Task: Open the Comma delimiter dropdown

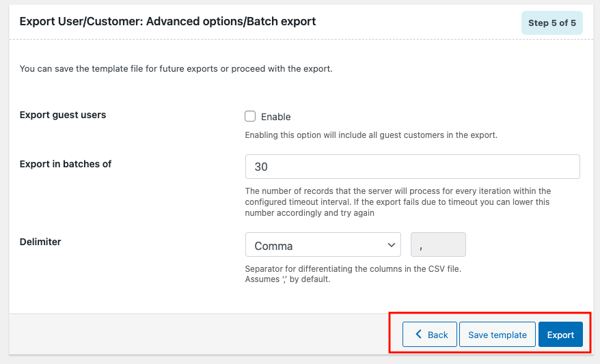Action: point(323,244)
